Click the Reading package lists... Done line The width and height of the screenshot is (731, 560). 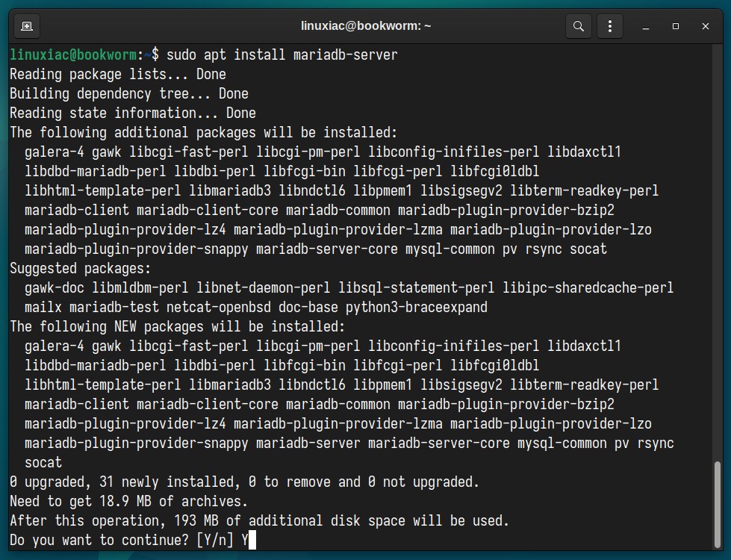coord(118,74)
